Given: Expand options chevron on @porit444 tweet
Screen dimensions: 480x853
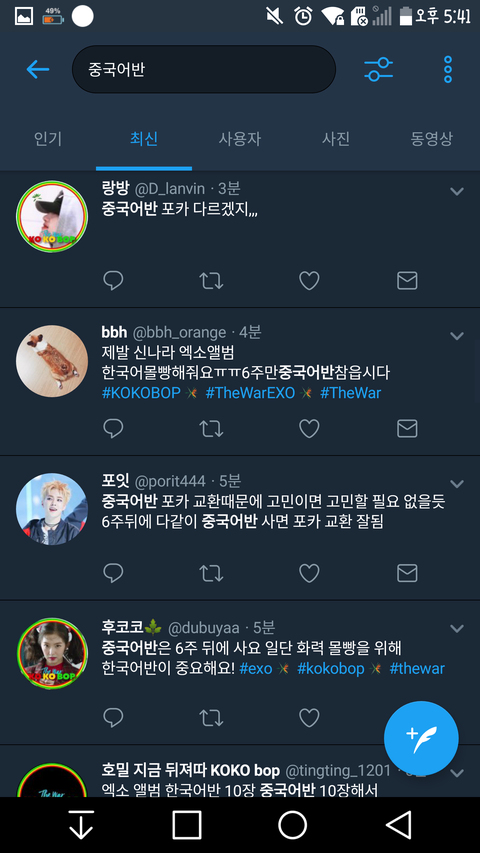Looking at the screenshot, I should [457, 484].
